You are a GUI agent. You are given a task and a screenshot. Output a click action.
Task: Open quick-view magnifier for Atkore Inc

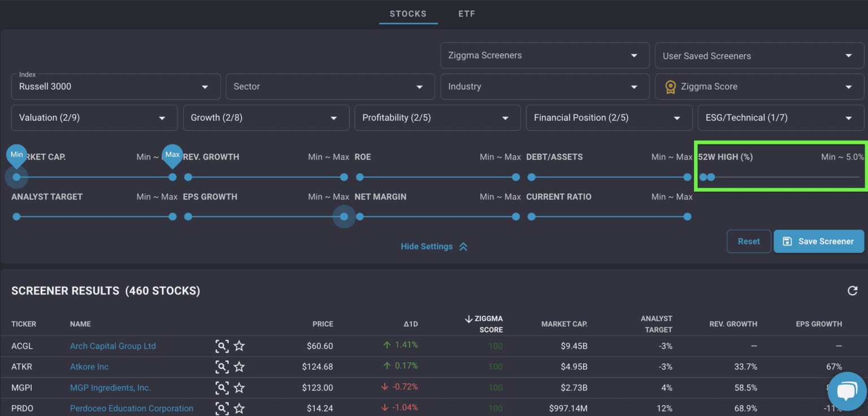222,367
